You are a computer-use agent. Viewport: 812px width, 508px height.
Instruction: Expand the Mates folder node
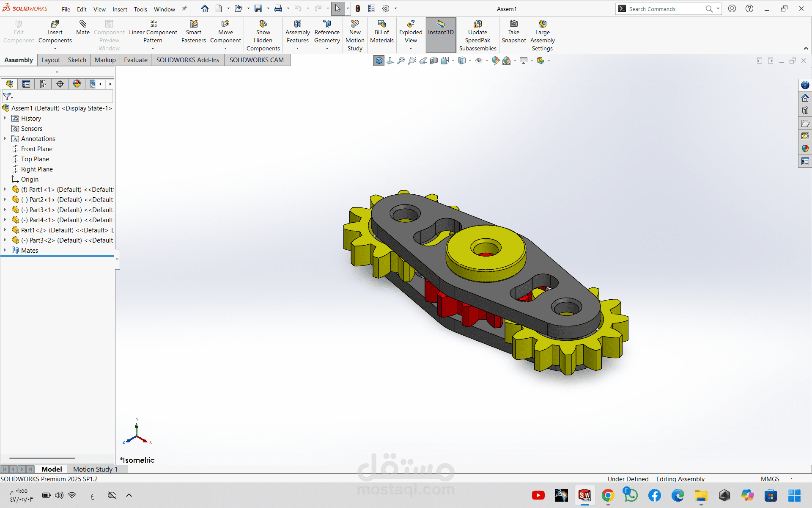pyautogui.click(x=5, y=251)
